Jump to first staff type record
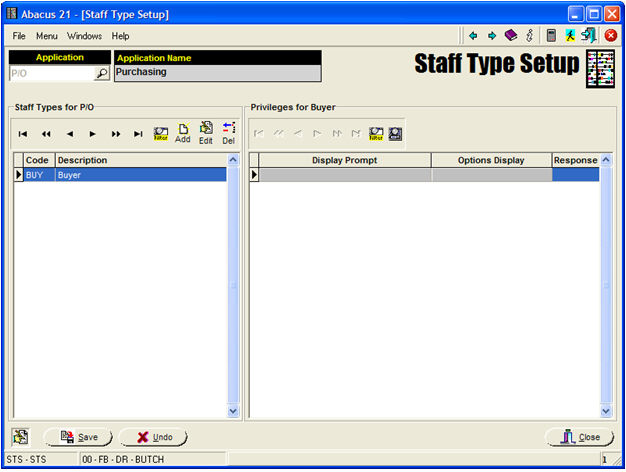Image resolution: width=626 pixels, height=472 pixels. 23,134
